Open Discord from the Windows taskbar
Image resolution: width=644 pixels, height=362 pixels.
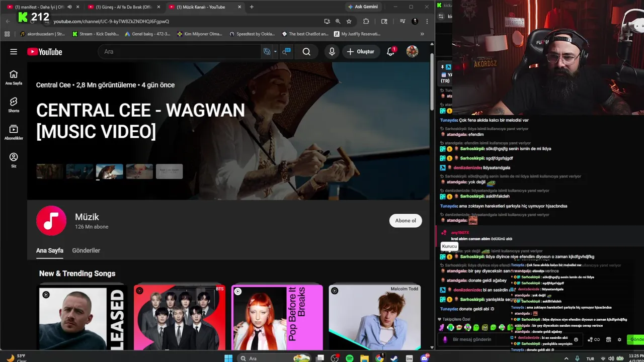(x=424, y=358)
